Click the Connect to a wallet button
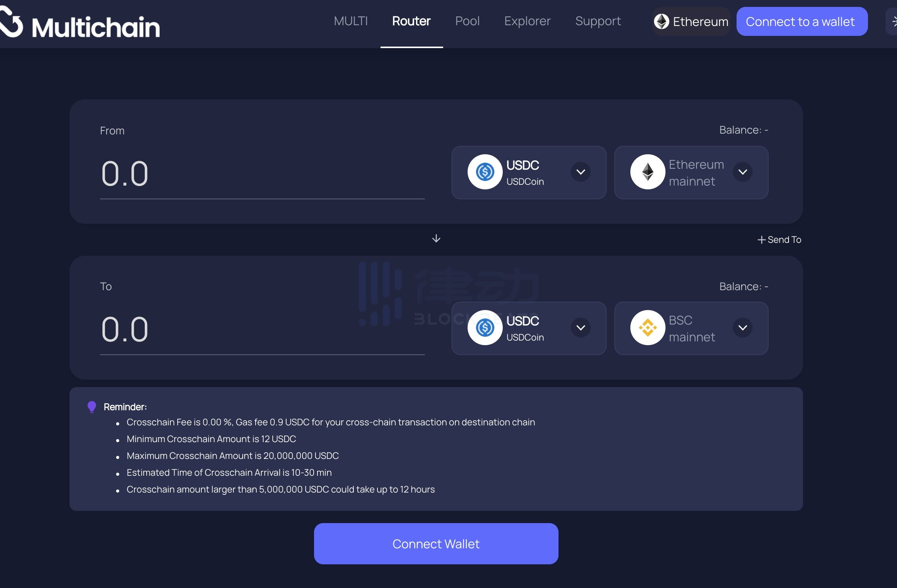The image size is (897, 588). (800, 21)
